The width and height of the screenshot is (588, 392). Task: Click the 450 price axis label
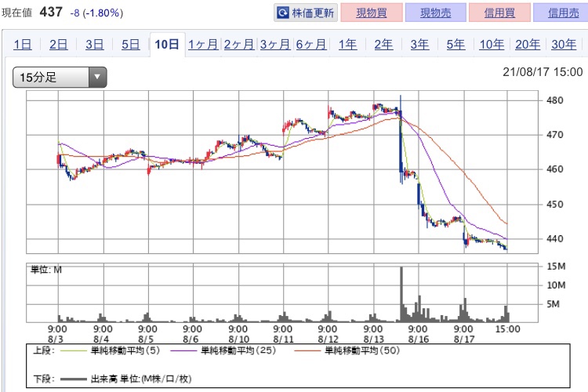(x=554, y=205)
